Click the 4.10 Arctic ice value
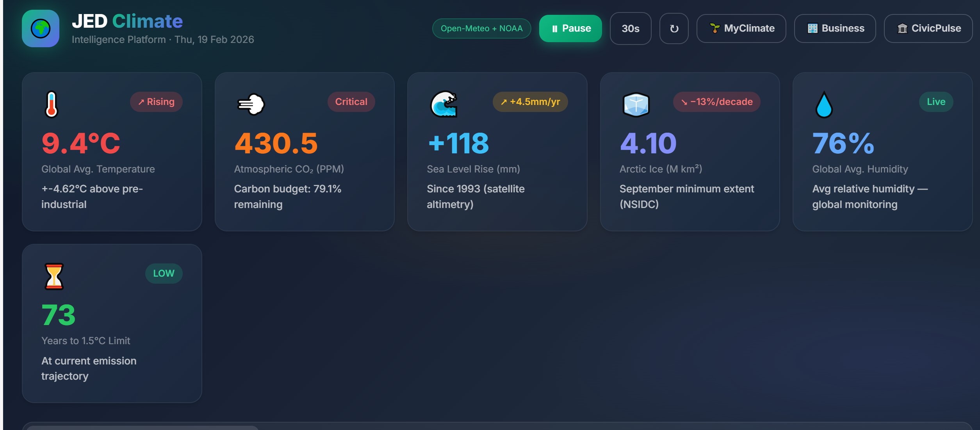Viewport: 980px width, 430px height. click(x=648, y=143)
